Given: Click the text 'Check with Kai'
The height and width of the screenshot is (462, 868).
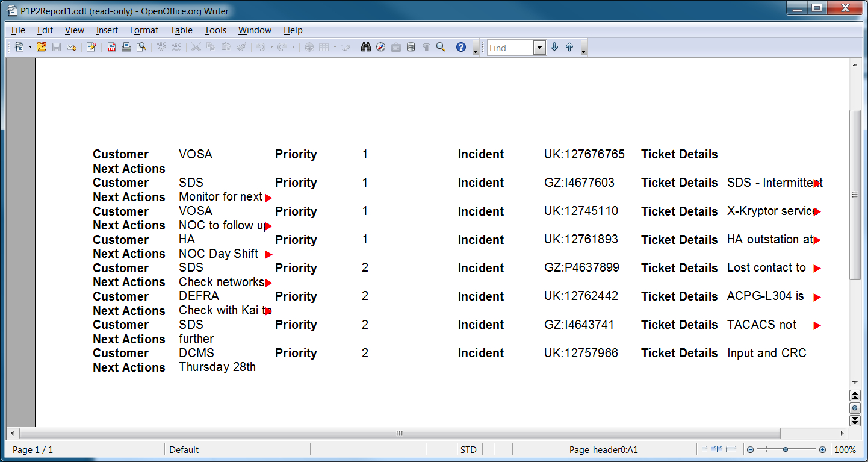Looking at the screenshot, I should pos(218,310).
